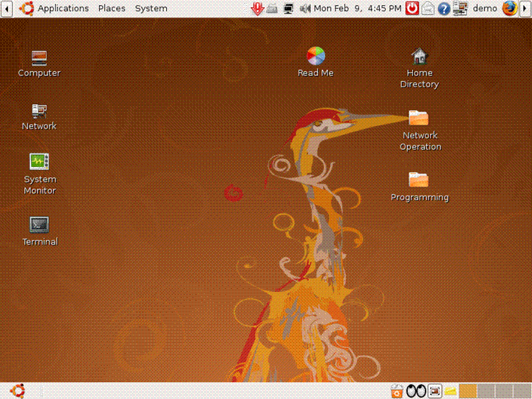
Task: Switch to the first (orange) workspace
Action: tap(468, 391)
